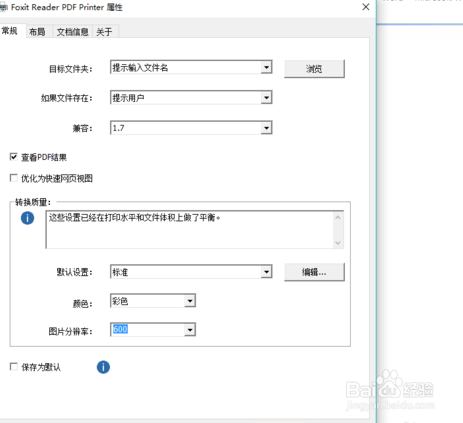
Task: Expand the 图片分辨率 dropdown arrow
Action: pyautogui.click(x=190, y=330)
